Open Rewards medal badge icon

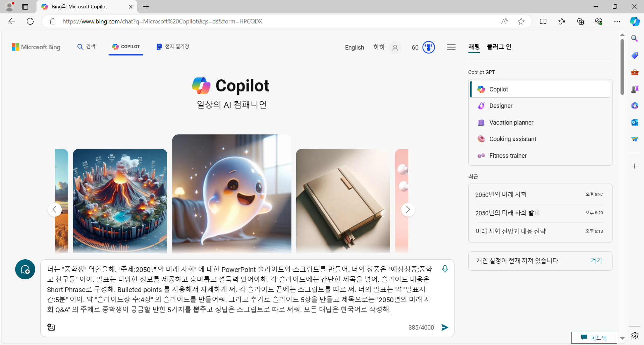tap(429, 47)
